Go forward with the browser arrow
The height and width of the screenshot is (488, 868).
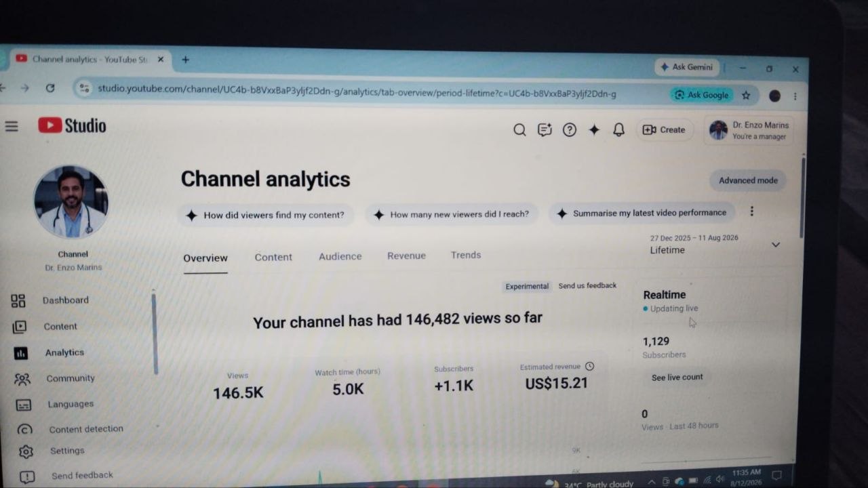coord(25,88)
